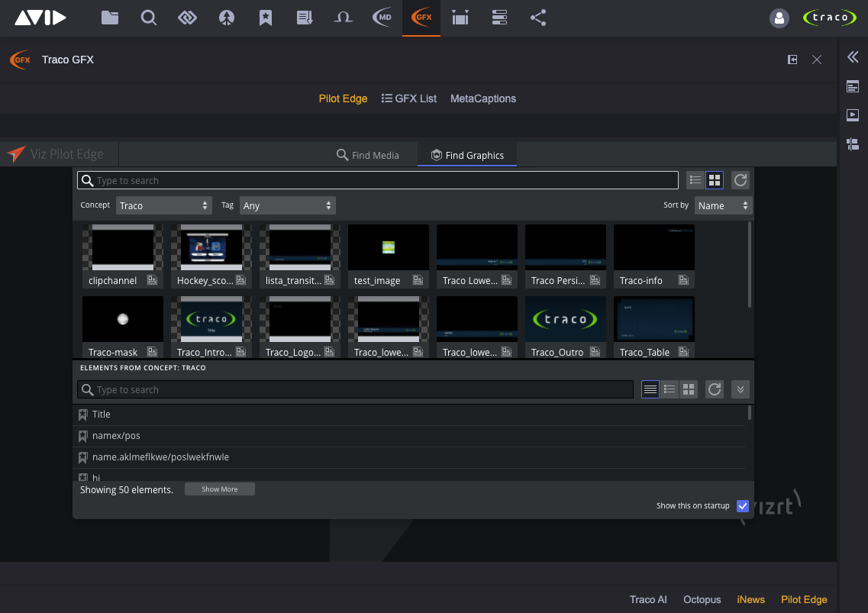
Task: Open the MD metadata app icon
Action: [x=382, y=18]
